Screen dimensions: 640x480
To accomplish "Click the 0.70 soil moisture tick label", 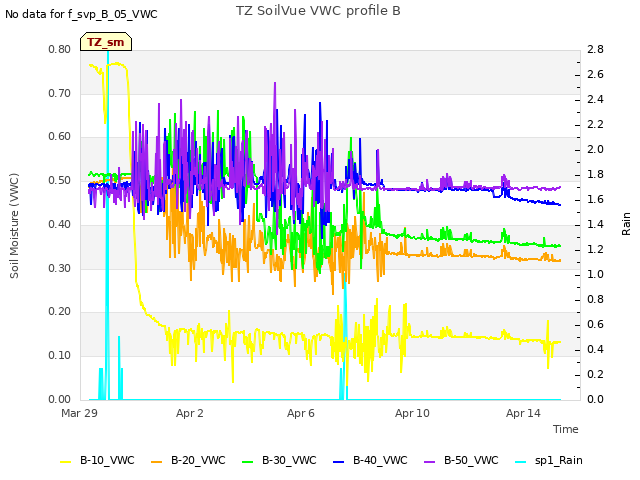I will [x=60, y=93].
